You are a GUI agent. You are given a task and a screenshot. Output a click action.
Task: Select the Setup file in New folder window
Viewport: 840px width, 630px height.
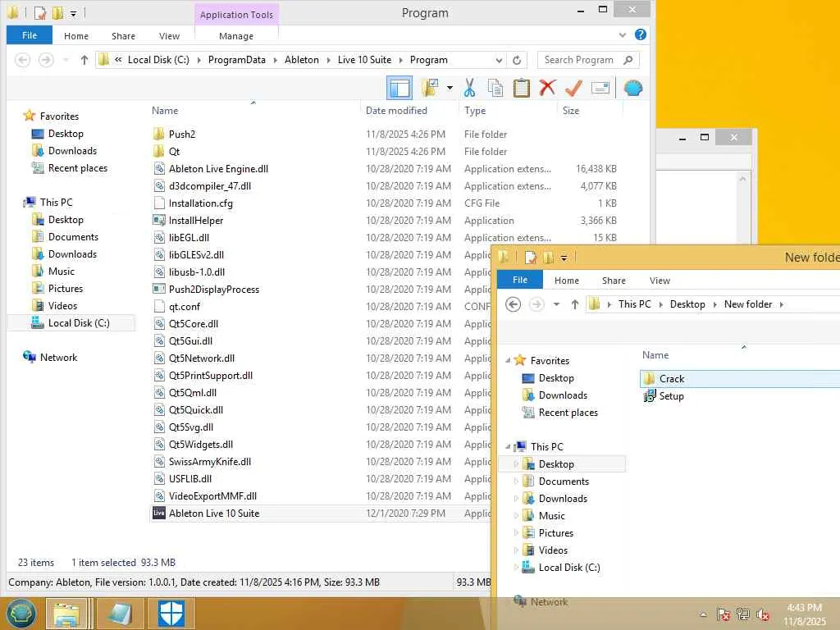click(x=671, y=396)
